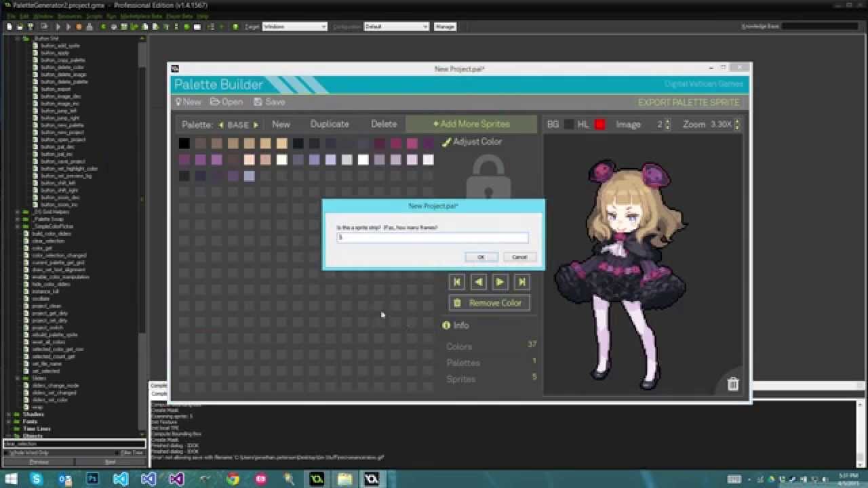Click Cancel in the sprite strip dialog

[519, 257]
